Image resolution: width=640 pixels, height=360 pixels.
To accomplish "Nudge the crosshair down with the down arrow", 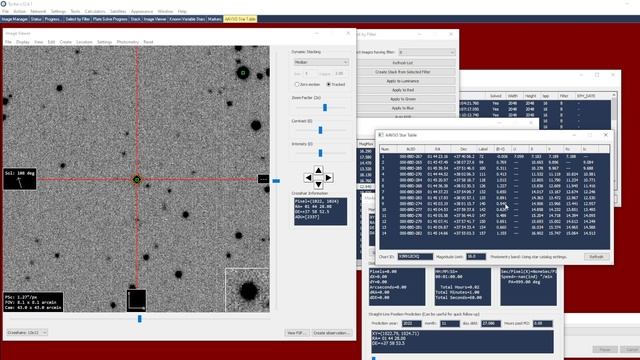I will click(x=318, y=185).
